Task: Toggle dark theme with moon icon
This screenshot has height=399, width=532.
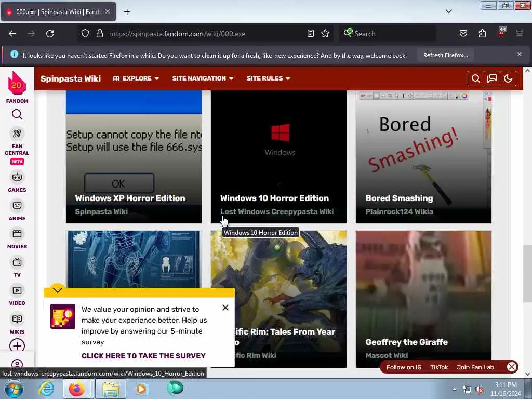Action: click(x=508, y=79)
